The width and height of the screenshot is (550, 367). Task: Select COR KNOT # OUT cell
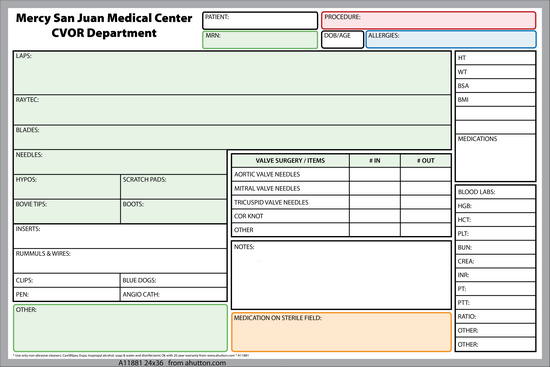[x=425, y=216]
